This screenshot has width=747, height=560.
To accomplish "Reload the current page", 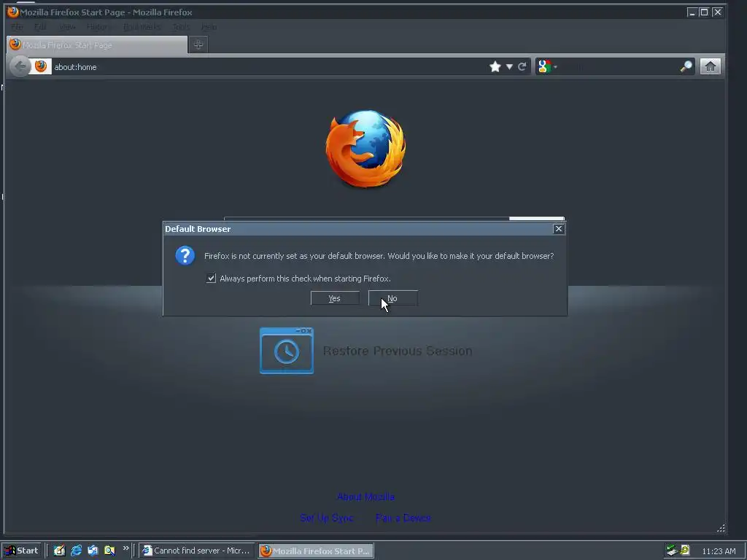I will 522,66.
